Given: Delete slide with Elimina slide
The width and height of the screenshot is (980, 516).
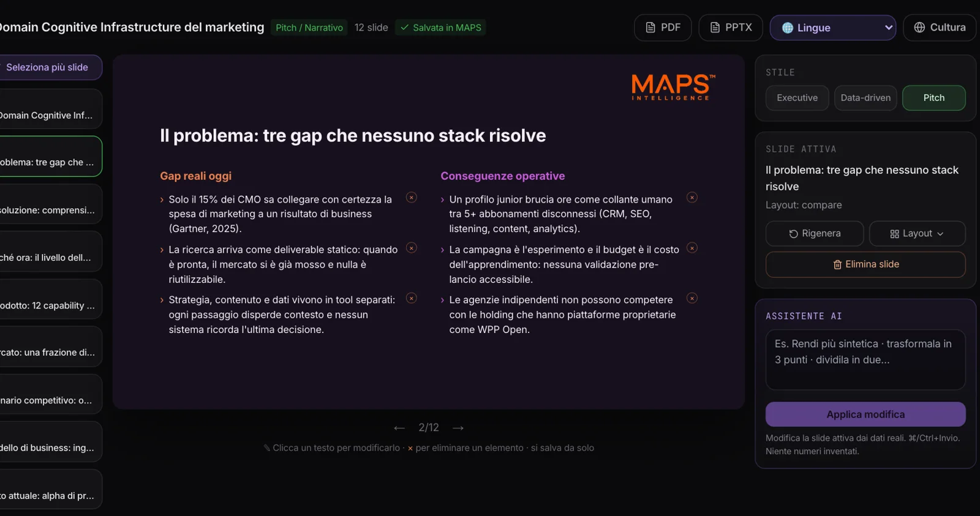Looking at the screenshot, I should [865, 264].
